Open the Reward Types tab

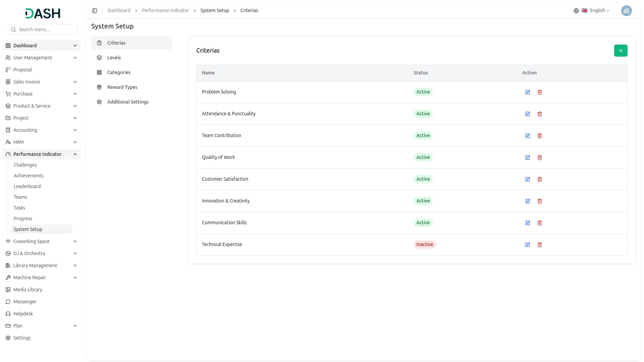tap(122, 87)
